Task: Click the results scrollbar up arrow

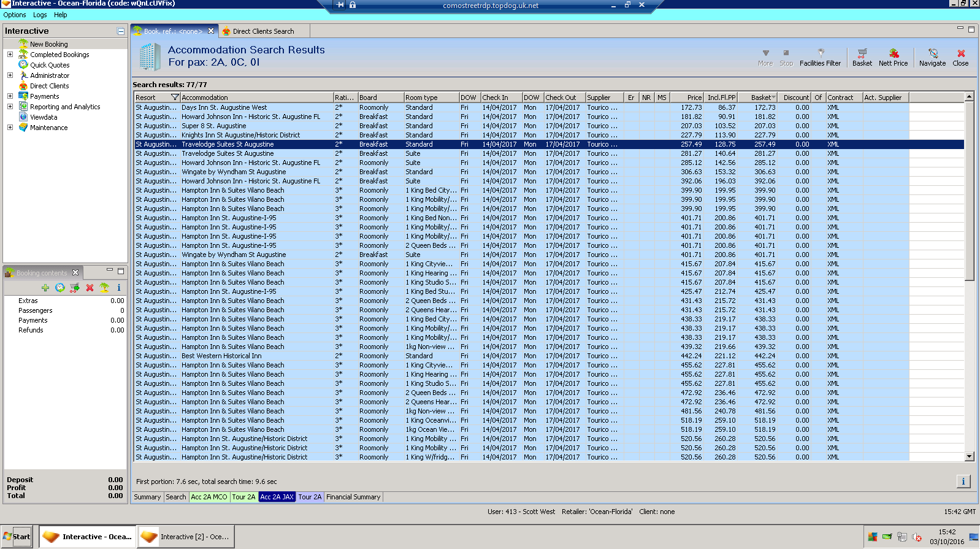Action: coord(969,97)
